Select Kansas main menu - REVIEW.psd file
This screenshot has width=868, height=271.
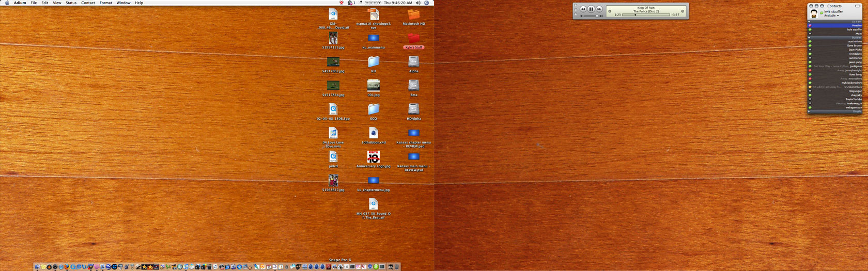click(x=414, y=157)
